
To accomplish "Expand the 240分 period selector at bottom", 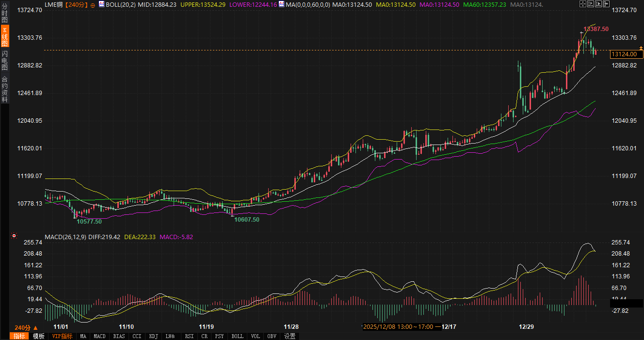I will pos(26,327).
